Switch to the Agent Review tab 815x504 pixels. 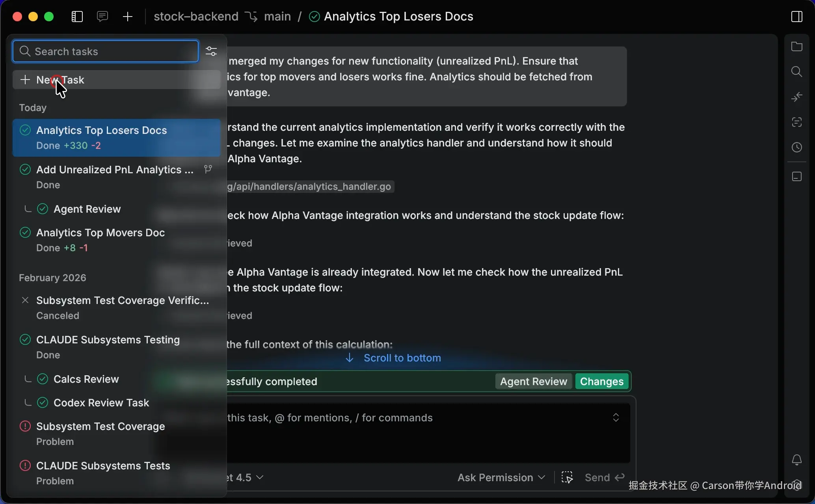[x=534, y=382]
